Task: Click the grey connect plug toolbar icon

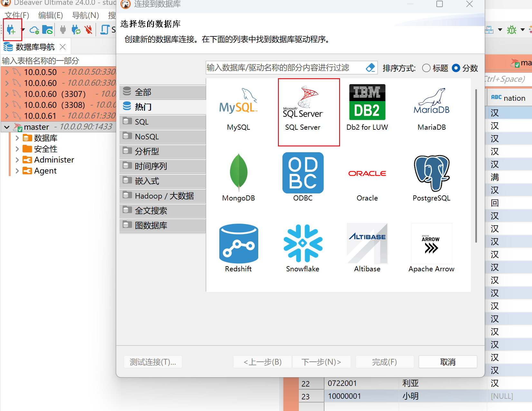Action: [x=63, y=30]
